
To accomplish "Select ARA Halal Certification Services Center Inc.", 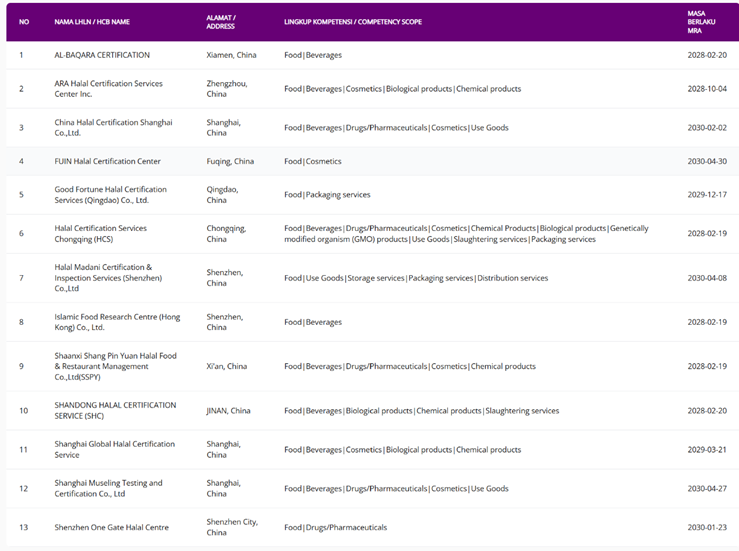I will click(108, 89).
